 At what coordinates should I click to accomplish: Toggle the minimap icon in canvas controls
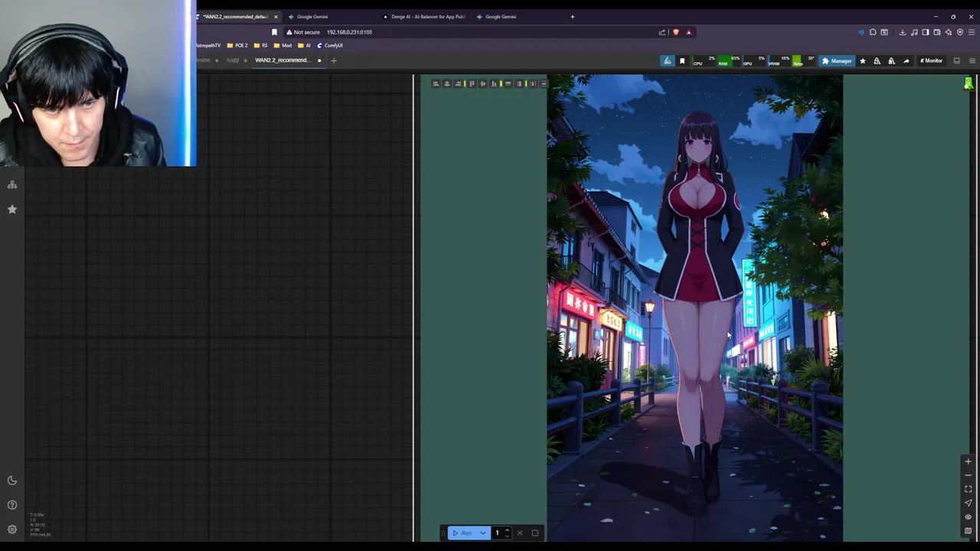968,530
